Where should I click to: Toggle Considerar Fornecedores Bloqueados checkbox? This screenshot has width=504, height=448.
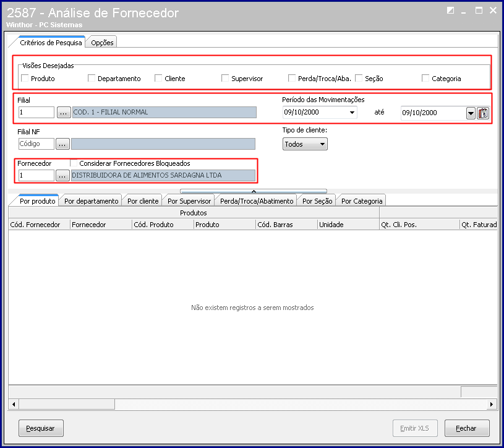[74, 163]
